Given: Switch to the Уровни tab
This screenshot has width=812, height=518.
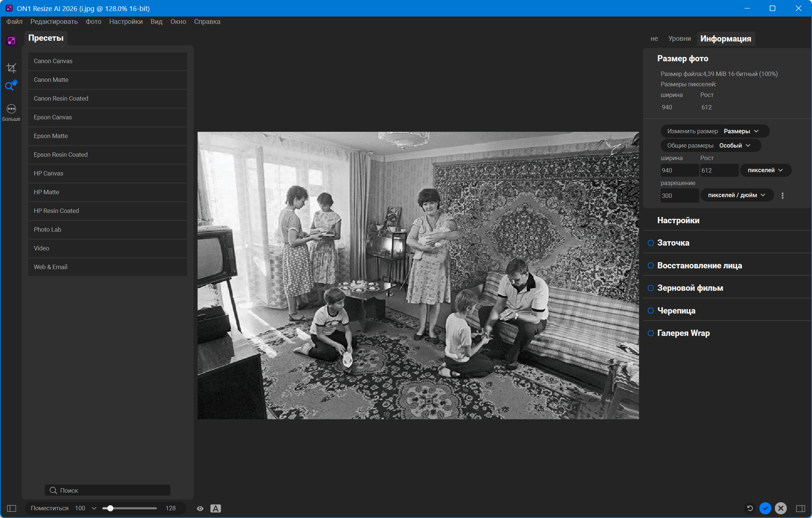Looking at the screenshot, I should 679,39.
